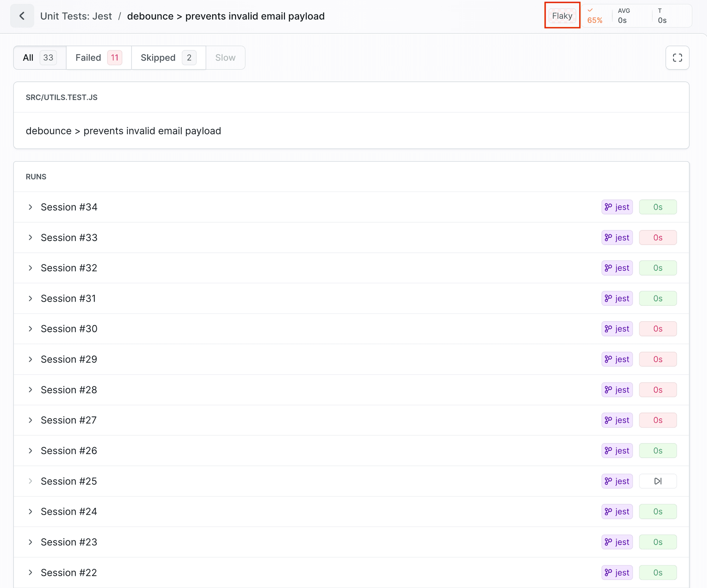
Task: Open the fullscreen expand icon
Action: (677, 57)
